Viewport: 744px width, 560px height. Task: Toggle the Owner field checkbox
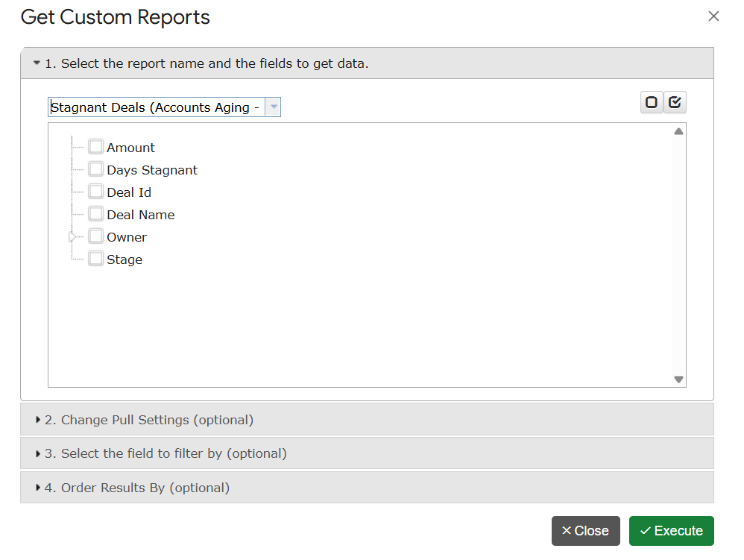(95, 236)
